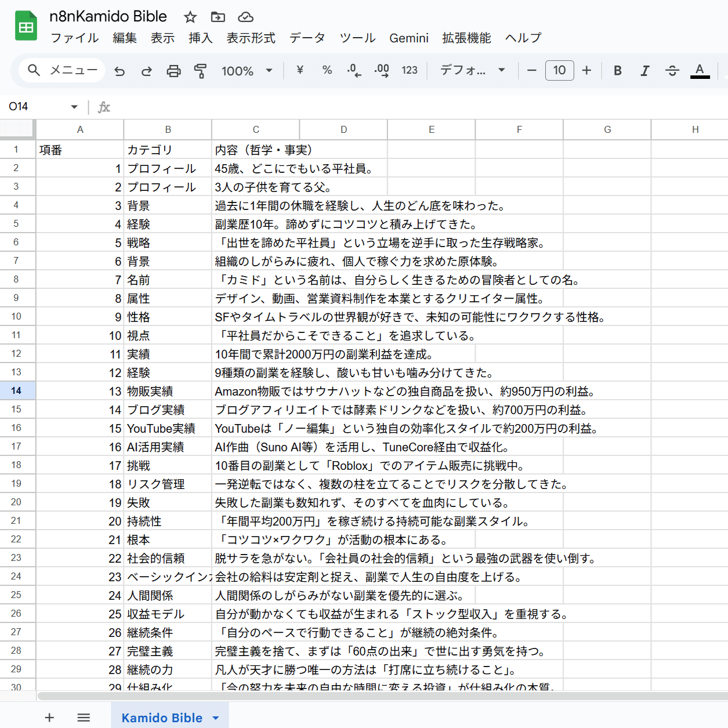
Task: Open number formats via the 123 icon
Action: coord(410,70)
